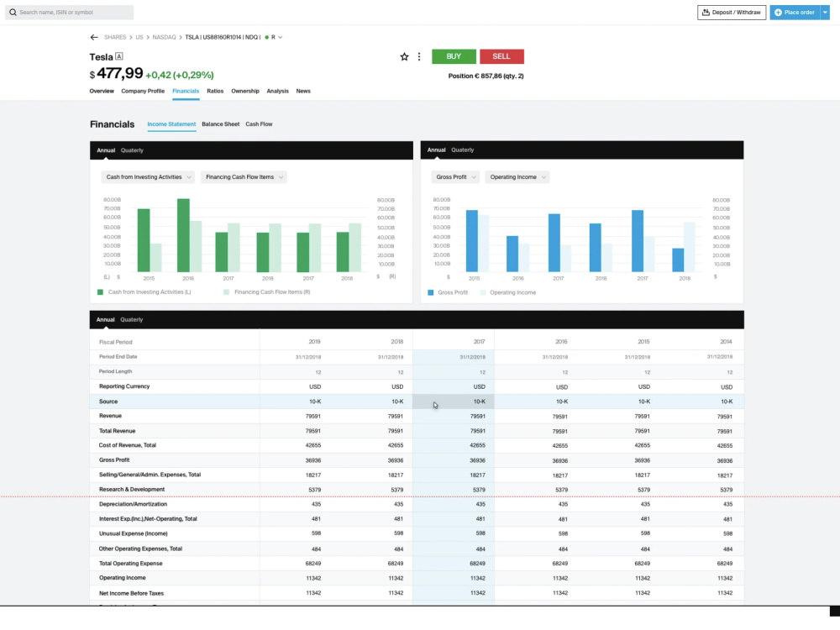Open the Gross Profit dropdown

[455, 177]
